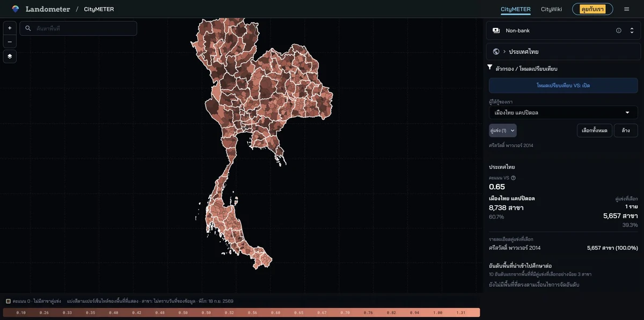Click the 0.10 legend color swatch
Image resolution: width=644 pixels, height=320 pixels.
(x=21, y=312)
